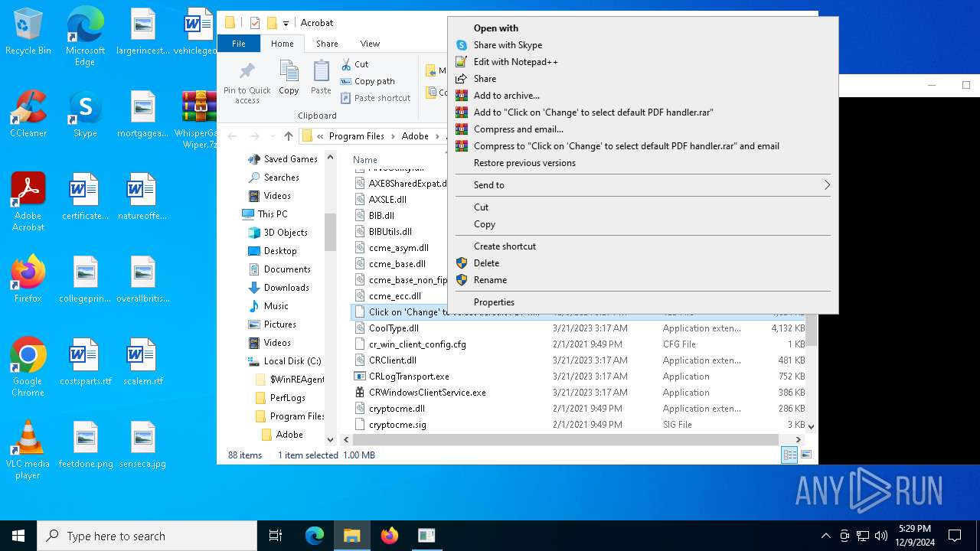This screenshot has width=980, height=551.
Task: Go up one folder level arrow
Action: click(288, 136)
